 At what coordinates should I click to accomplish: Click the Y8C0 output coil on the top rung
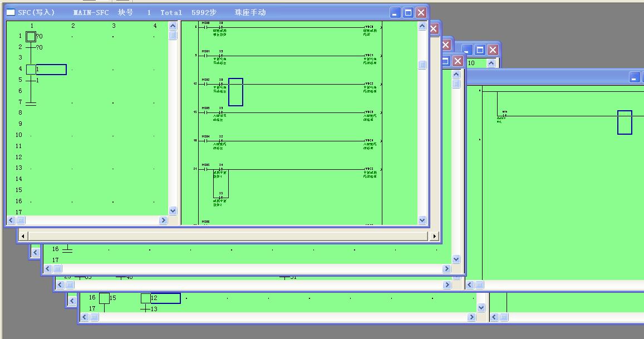(369, 27)
